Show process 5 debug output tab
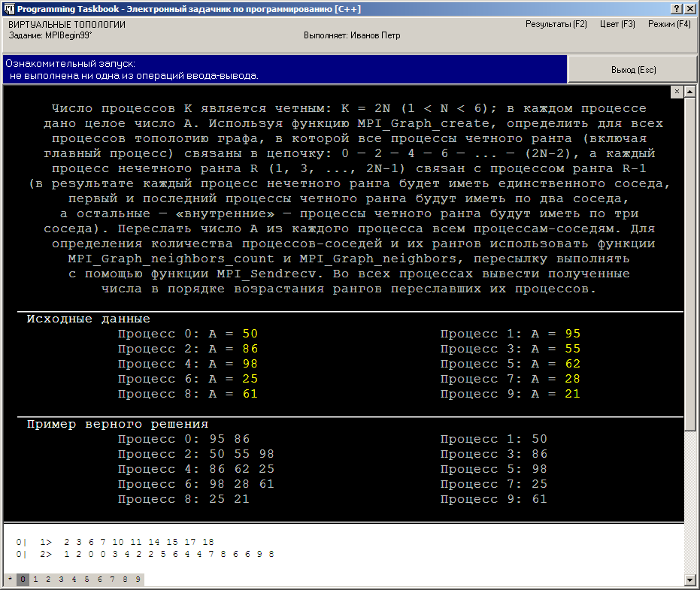The height and width of the screenshot is (590, 700). tap(87, 579)
